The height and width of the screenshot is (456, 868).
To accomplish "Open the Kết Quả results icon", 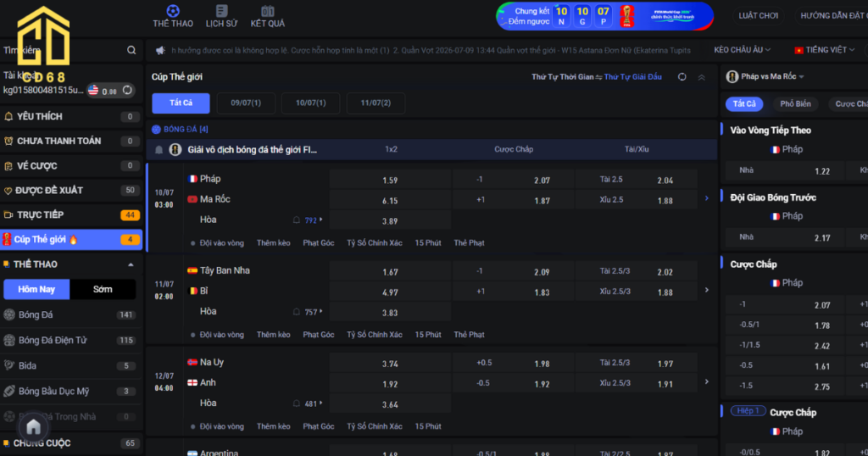I will click(267, 11).
